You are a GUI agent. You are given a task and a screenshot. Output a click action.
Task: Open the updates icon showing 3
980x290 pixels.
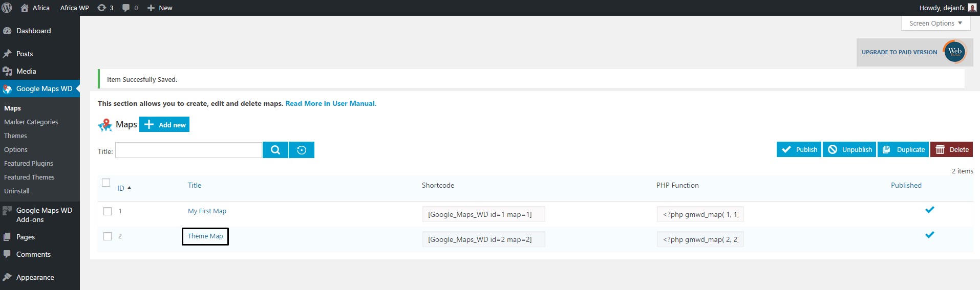coord(105,8)
